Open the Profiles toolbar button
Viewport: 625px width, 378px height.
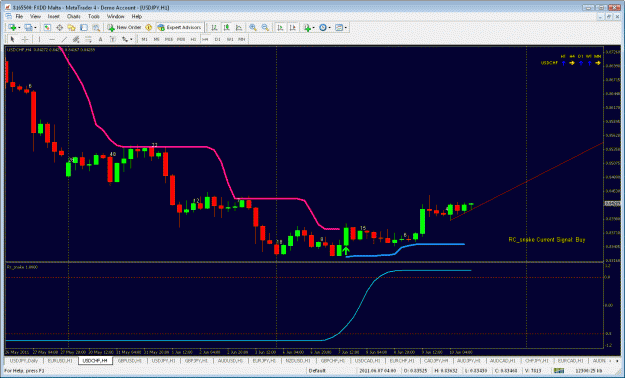(x=28, y=28)
